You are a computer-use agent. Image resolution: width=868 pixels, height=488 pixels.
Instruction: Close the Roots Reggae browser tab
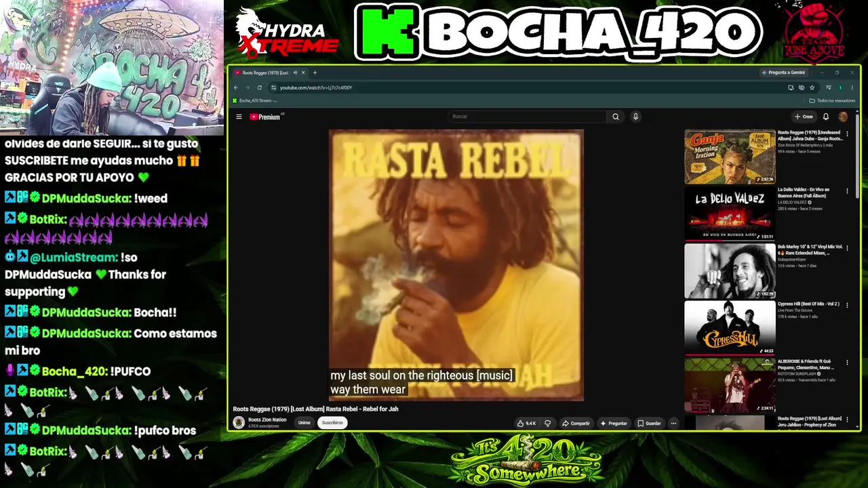[303, 73]
